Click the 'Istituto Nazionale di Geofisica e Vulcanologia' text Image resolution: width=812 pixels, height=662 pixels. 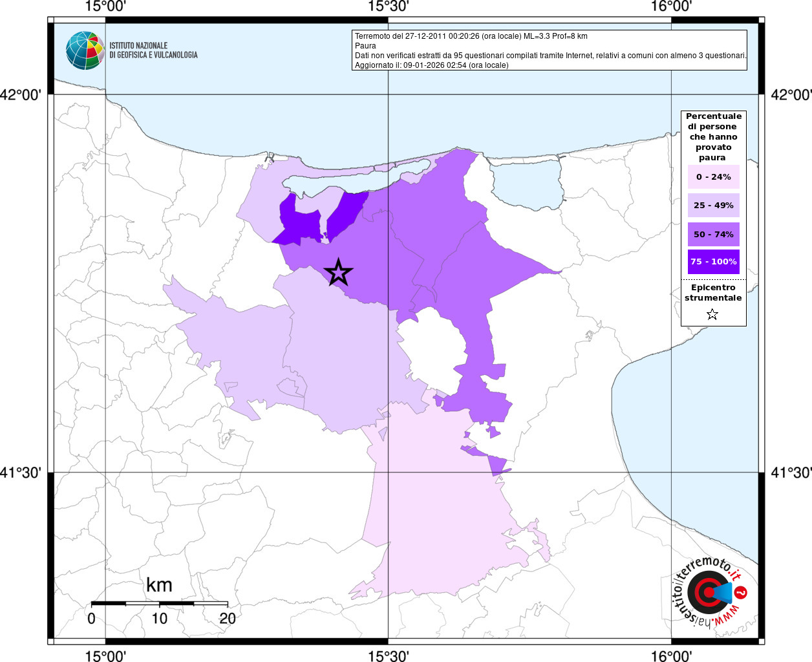coord(153,50)
